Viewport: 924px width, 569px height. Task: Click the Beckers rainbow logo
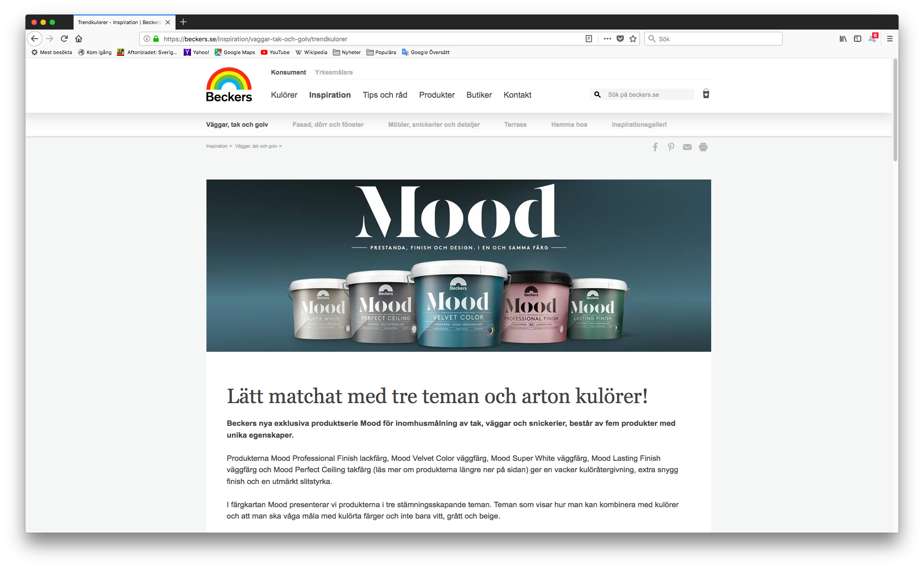229,85
